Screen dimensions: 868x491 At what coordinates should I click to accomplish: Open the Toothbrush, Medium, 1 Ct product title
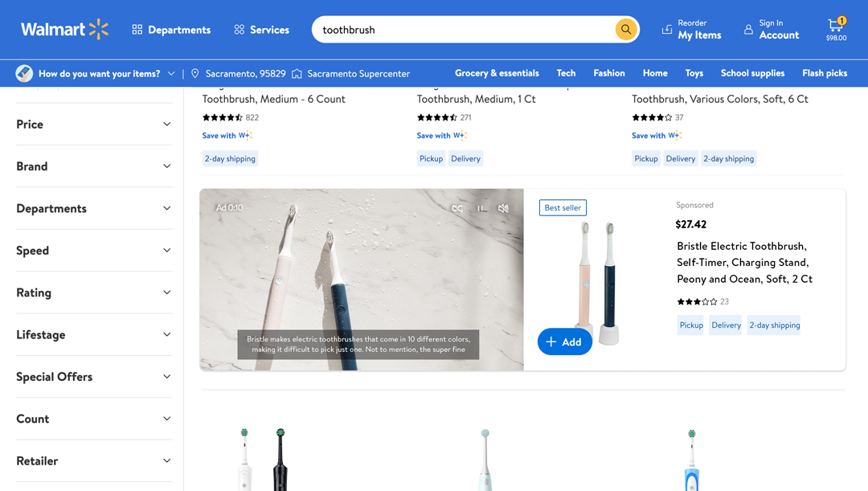pyautogui.click(x=476, y=99)
